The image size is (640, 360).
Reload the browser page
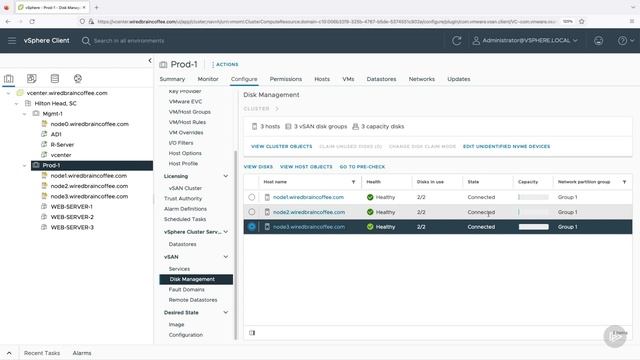click(32, 21)
